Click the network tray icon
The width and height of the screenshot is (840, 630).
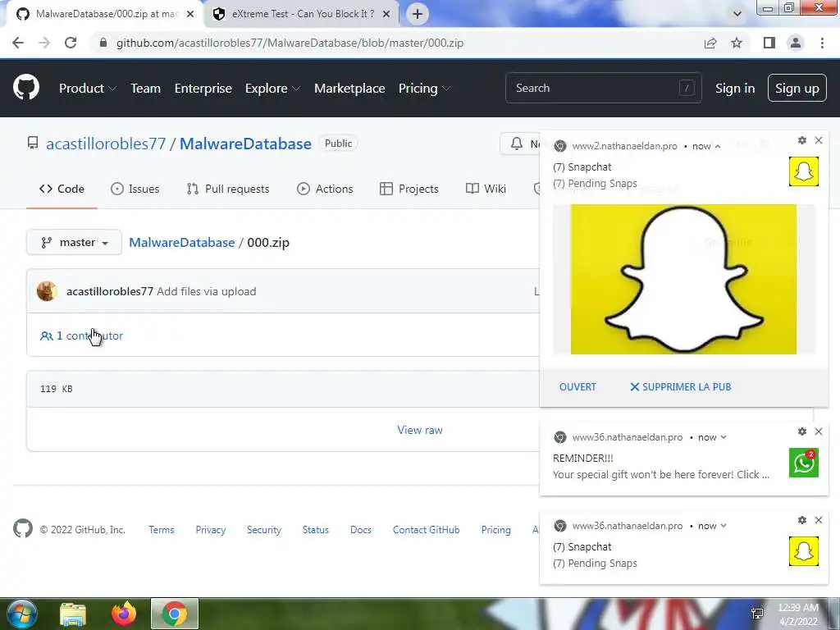pyautogui.click(x=757, y=614)
